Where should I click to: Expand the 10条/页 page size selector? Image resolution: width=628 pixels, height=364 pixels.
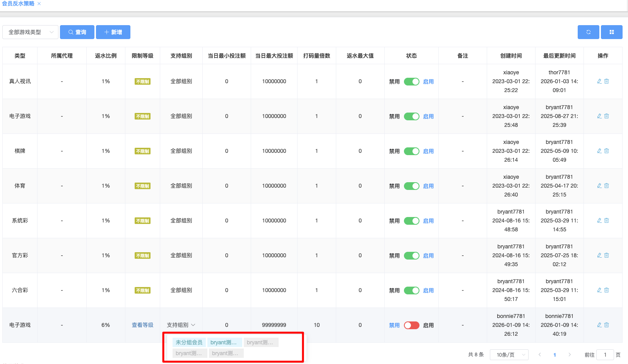click(509, 355)
